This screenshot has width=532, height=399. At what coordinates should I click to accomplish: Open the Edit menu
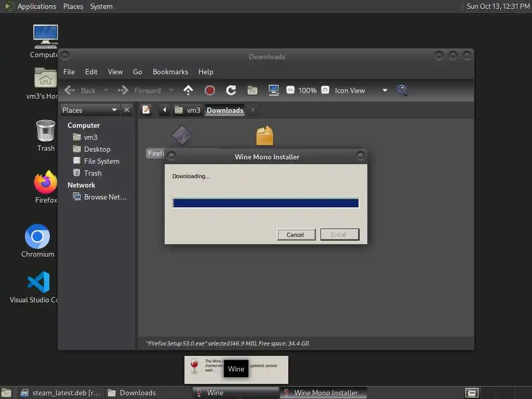point(91,72)
